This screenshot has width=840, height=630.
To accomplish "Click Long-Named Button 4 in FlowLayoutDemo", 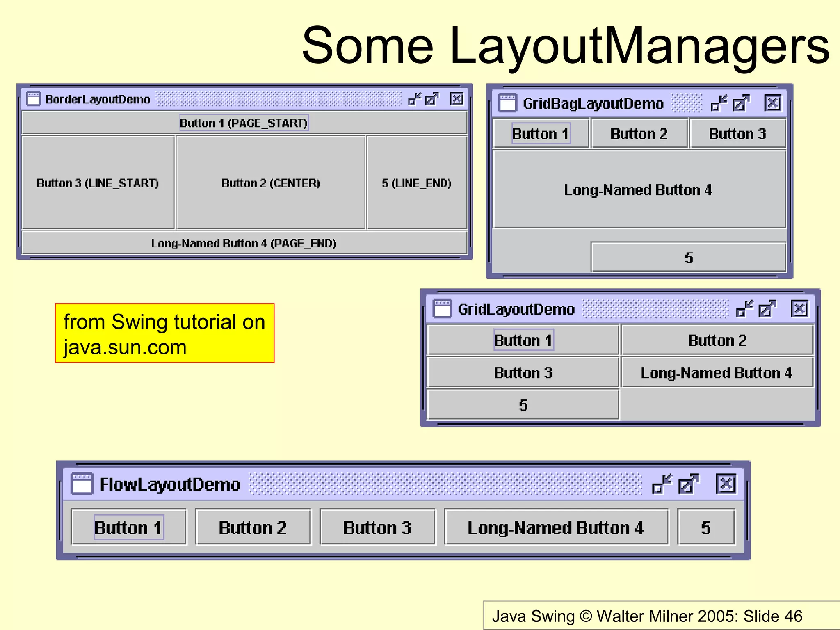I will (557, 527).
